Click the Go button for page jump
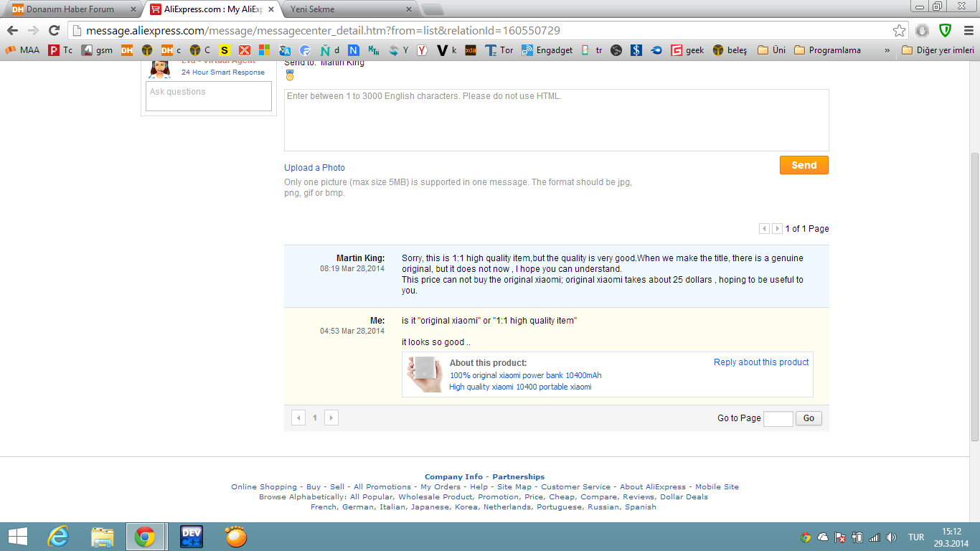The width and height of the screenshot is (980, 551). point(809,418)
